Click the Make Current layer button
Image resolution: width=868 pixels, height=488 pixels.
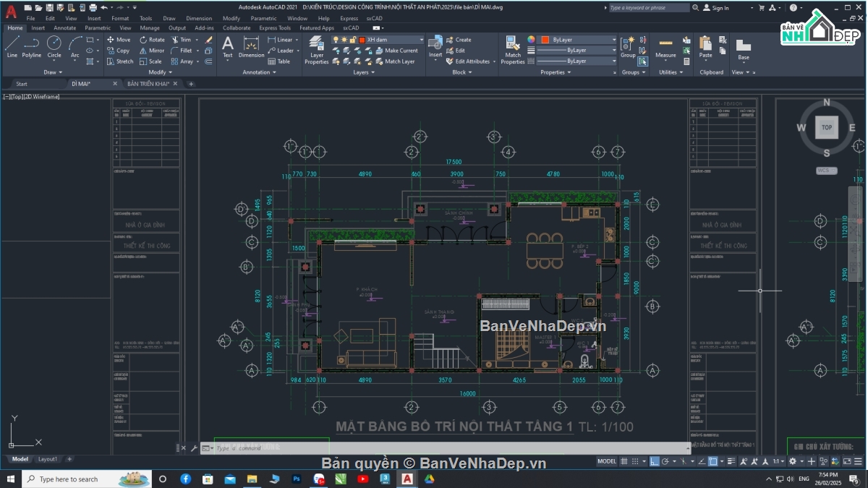(396, 51)
